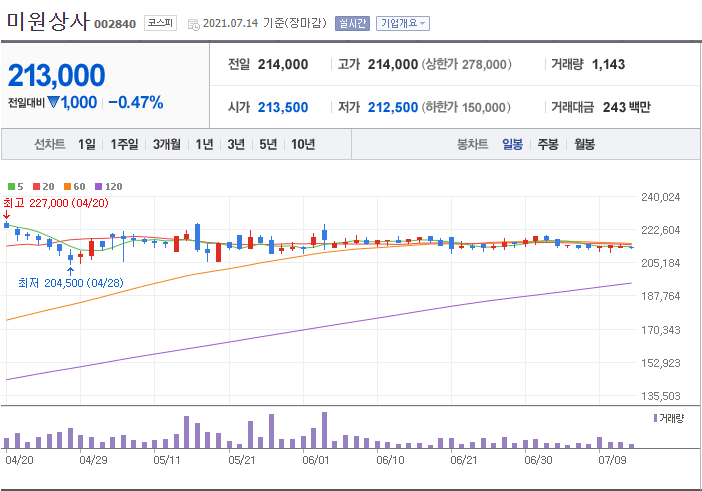Click the 06/10 date axis label
702x491 pixels.
coord(390,460)
